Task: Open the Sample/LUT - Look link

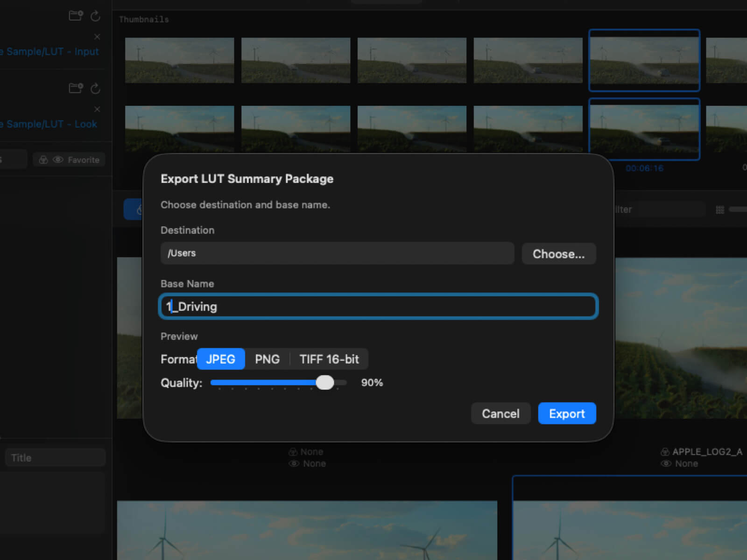Action: [49, 124]
